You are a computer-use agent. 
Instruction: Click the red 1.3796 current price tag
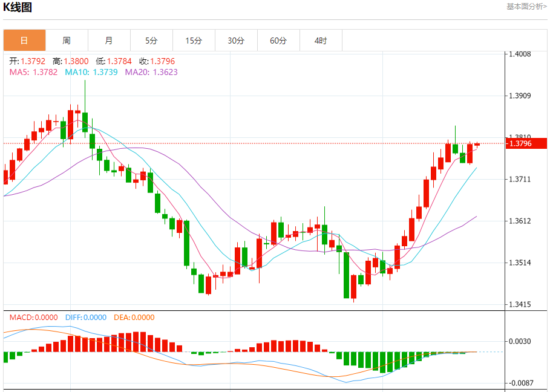tap(526, 143)
